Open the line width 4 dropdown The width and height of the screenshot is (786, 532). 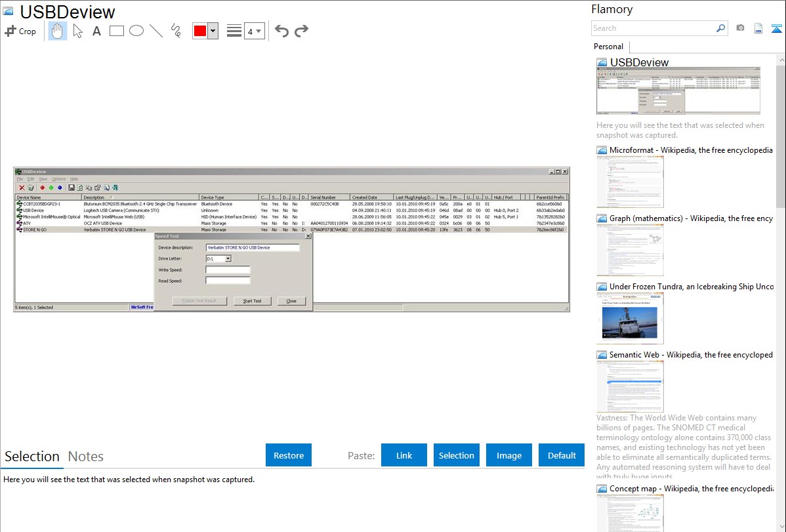pyautogui.click(x=255, y=31)
